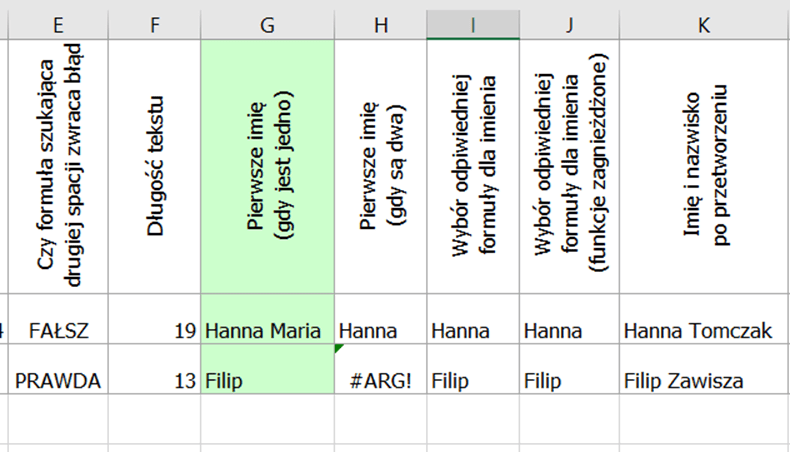
Task: Click the column G header letter
Action: [267, 26]
